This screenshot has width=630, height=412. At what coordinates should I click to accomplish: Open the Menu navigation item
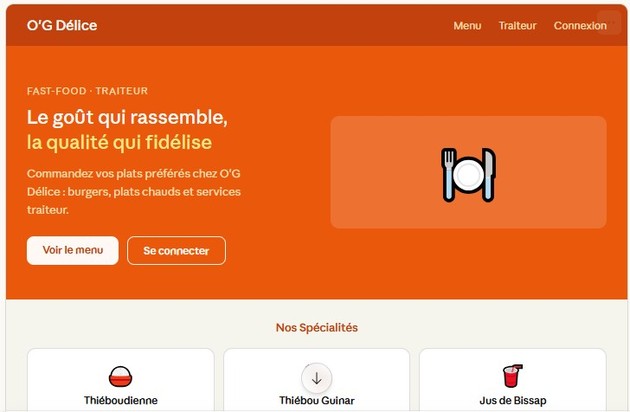[467, 26]
